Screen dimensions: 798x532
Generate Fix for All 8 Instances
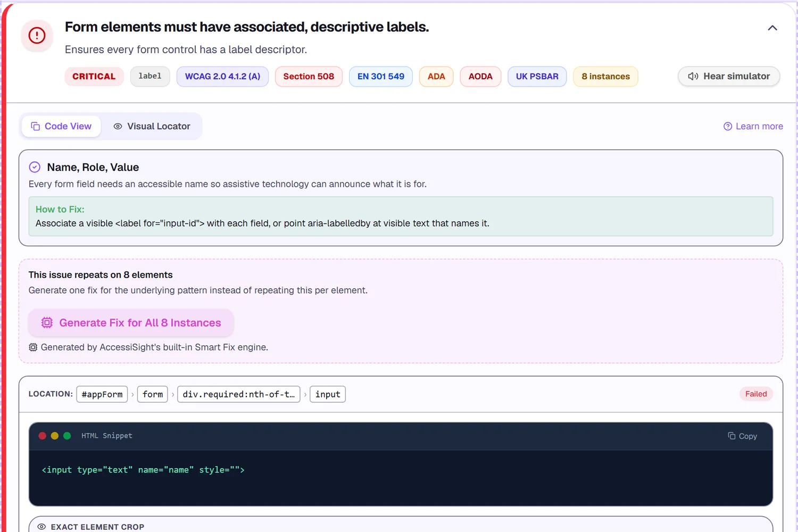[x=131, y=323]
